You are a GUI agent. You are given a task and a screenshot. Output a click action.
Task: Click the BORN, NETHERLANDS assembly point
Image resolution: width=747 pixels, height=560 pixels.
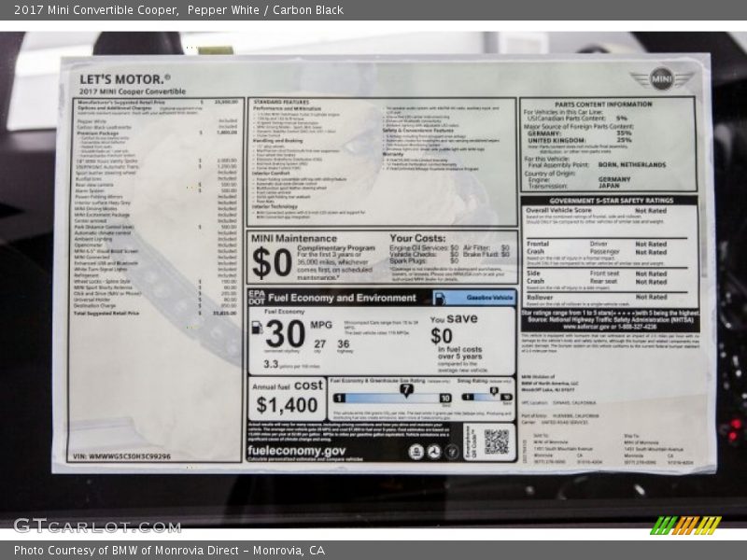(x=632, y=165)
